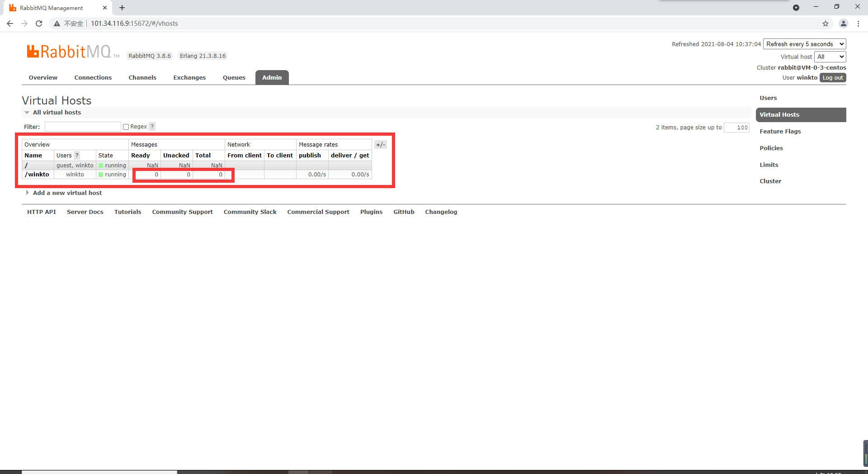Sort table by To client column
The image size is (868, 474).
[279, 155]
